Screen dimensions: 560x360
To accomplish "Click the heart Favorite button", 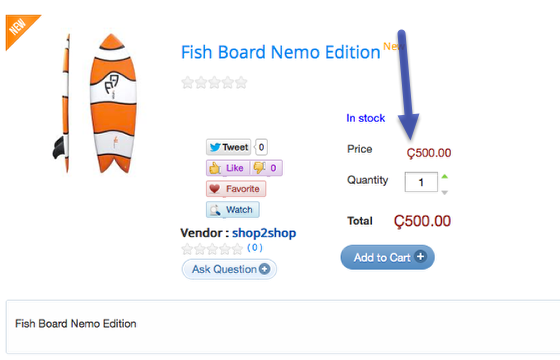I will [x=236, y=189].
